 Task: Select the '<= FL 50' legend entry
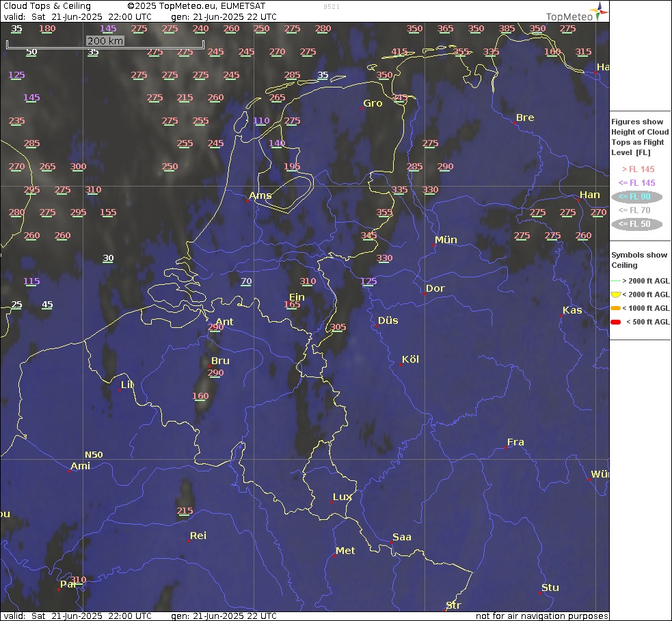coord(637,224)
